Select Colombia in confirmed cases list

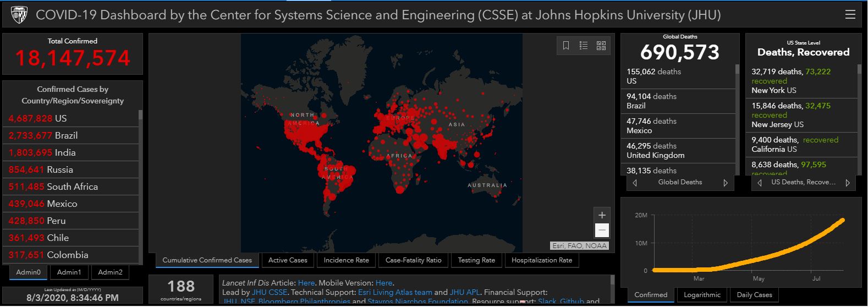coord(70,255)
